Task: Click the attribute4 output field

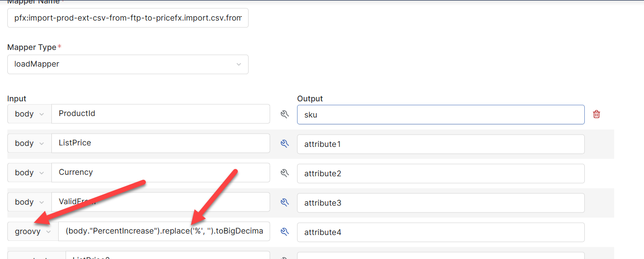Action: pos(440,233)
